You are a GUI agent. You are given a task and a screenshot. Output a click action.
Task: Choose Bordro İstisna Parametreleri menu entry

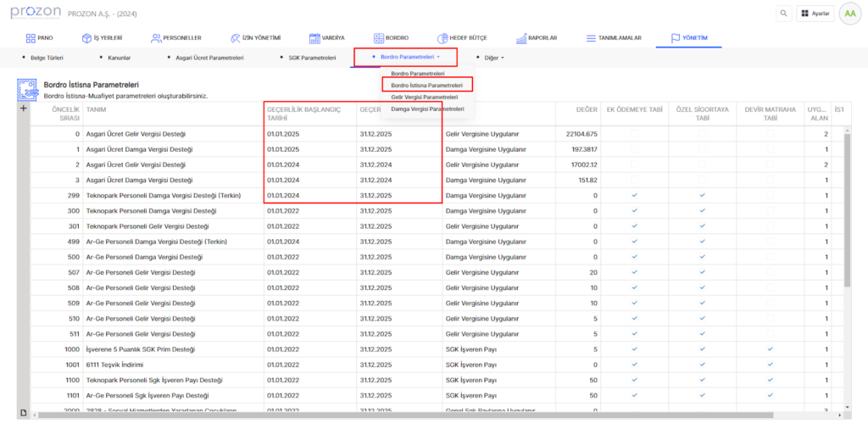[426, 86]
